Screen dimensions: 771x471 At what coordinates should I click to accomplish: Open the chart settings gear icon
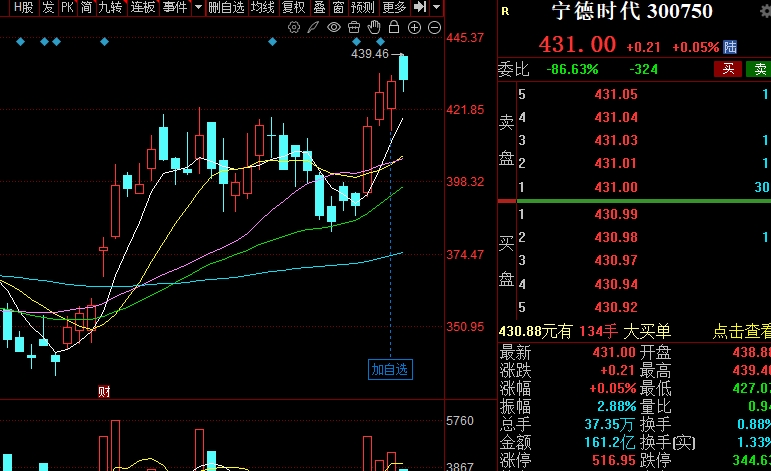[x=294, y=28]
